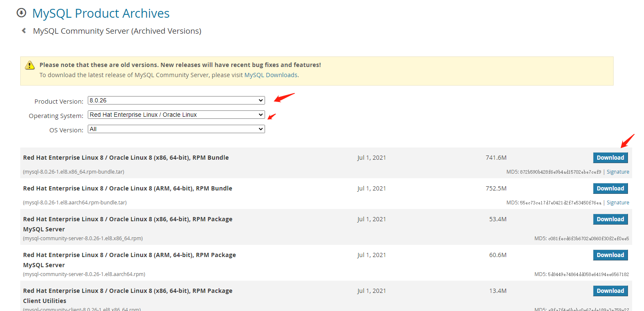Click the Linux 8 (x86, 64-bit), RPM Bundle title
This screenshot has width=644, height=311.
click(126, 158)
